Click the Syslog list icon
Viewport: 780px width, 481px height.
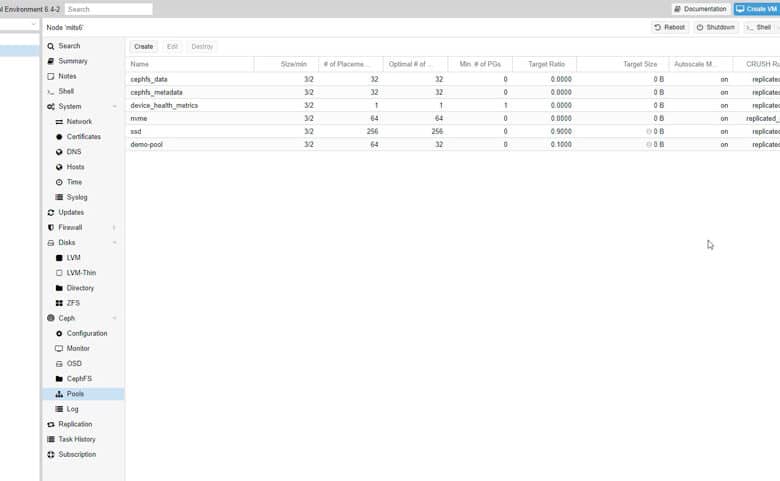(x=59, y=197)
